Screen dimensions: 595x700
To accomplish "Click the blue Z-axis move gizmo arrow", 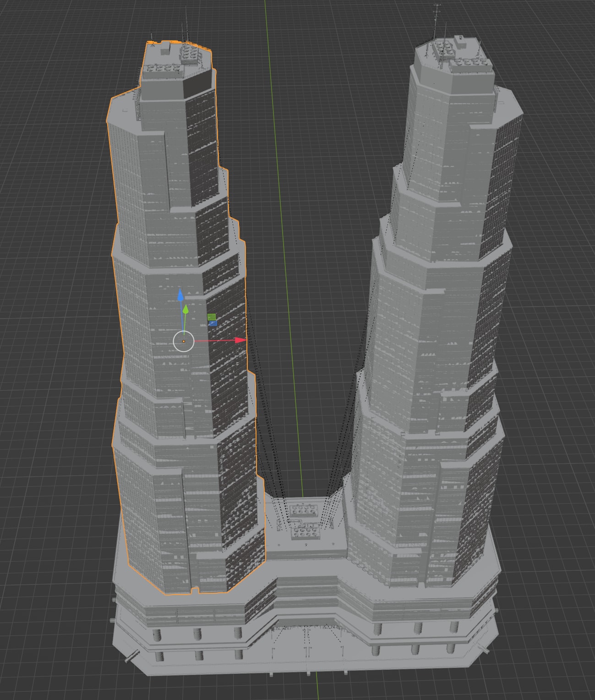I will pyautogui.click(x=180, y=294).
